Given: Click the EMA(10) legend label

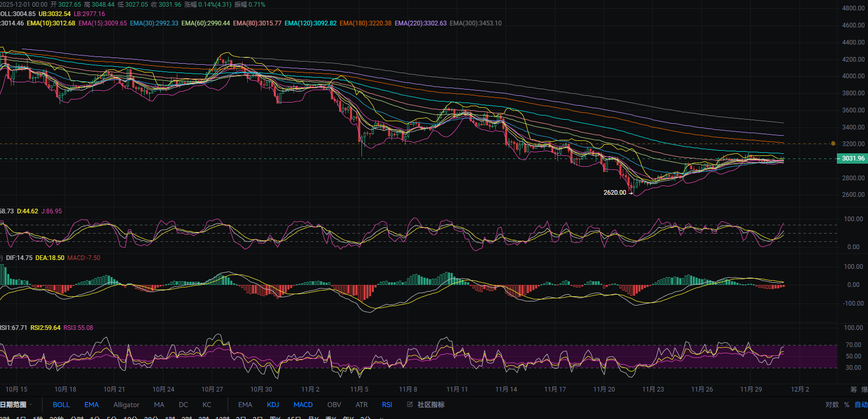Looking at the screenshot, I should (51, 23).
